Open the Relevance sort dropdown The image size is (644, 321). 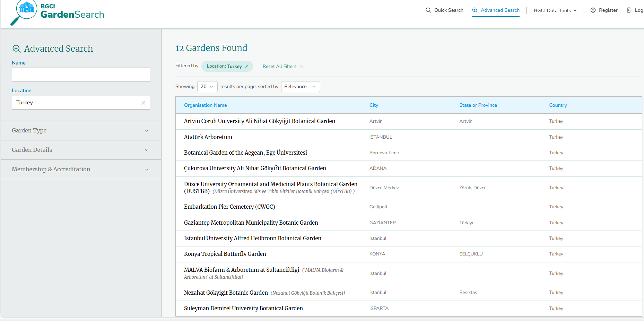301,87
